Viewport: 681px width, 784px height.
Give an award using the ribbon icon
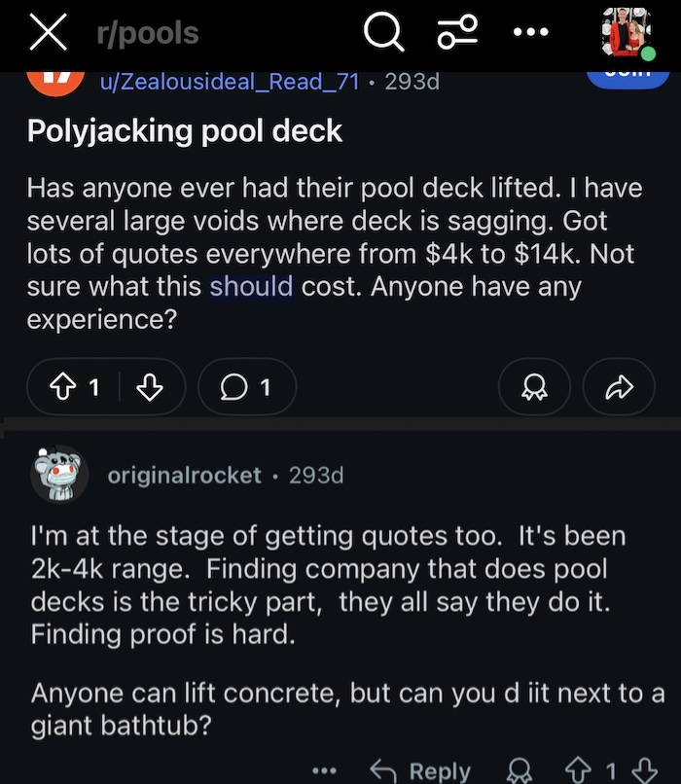click(x=534, y=386)
